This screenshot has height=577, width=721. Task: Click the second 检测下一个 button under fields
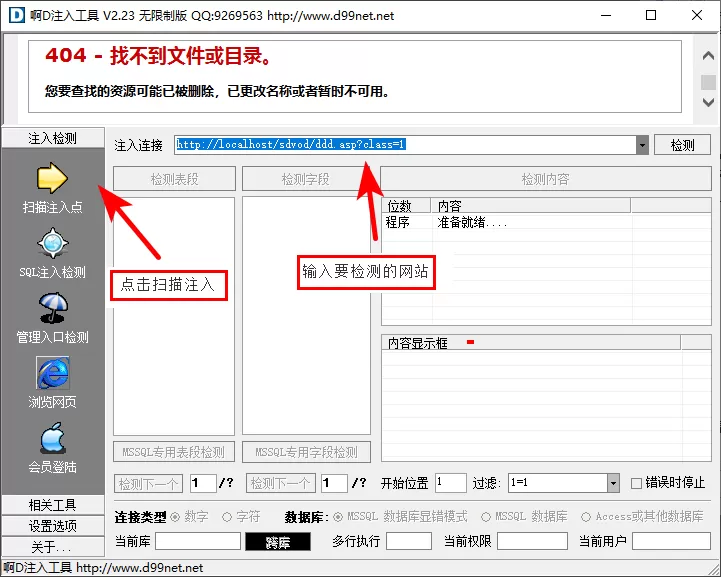280,483
